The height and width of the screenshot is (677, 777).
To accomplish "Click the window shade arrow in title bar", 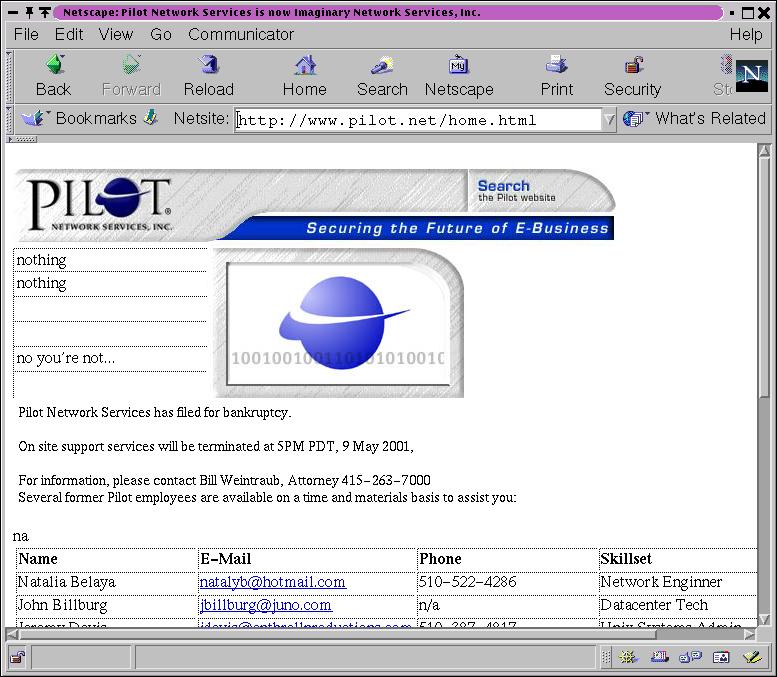I will coord(45,12).
